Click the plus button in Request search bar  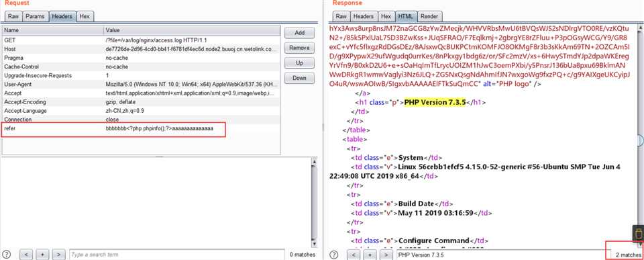tap(42, 255)
